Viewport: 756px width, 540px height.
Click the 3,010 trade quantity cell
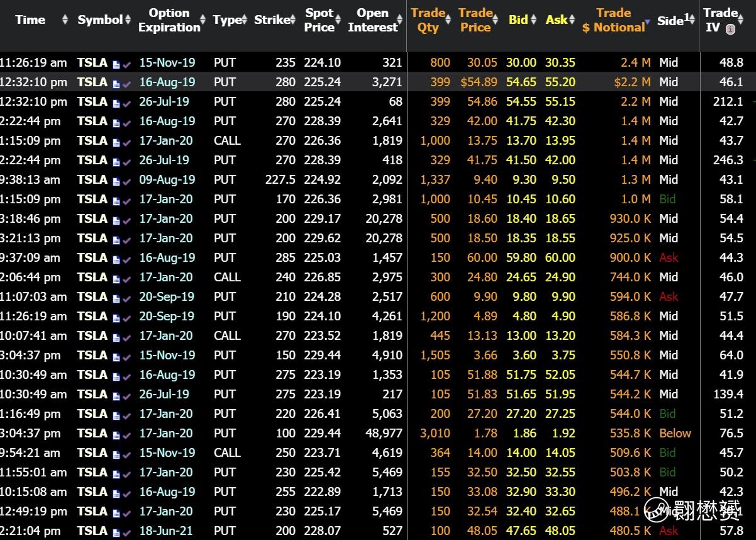[x=435, y=433]
